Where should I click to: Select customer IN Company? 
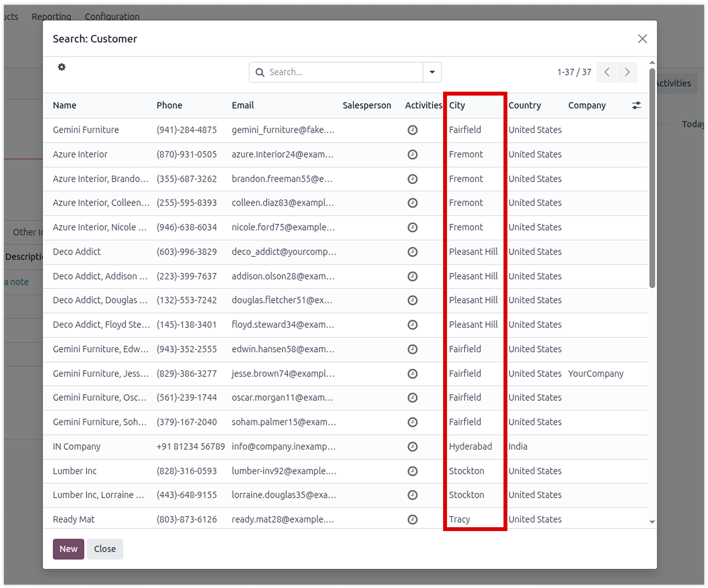(76, 447)
